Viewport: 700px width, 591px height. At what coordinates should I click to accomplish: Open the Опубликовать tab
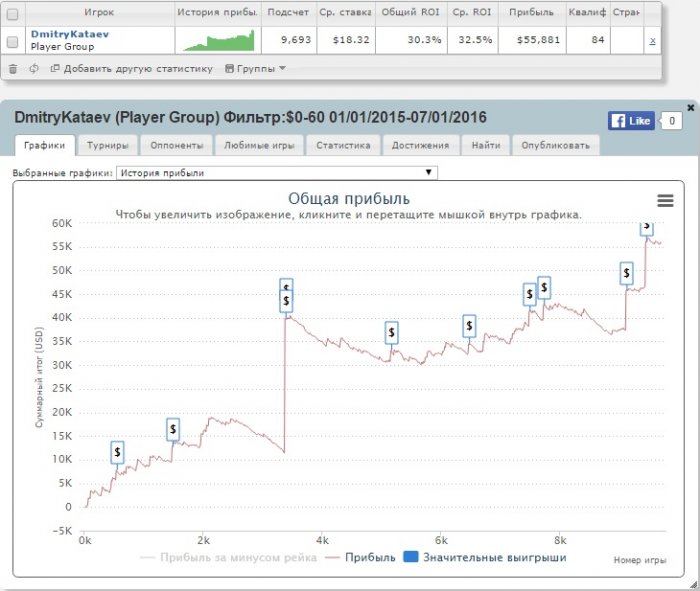555,146
